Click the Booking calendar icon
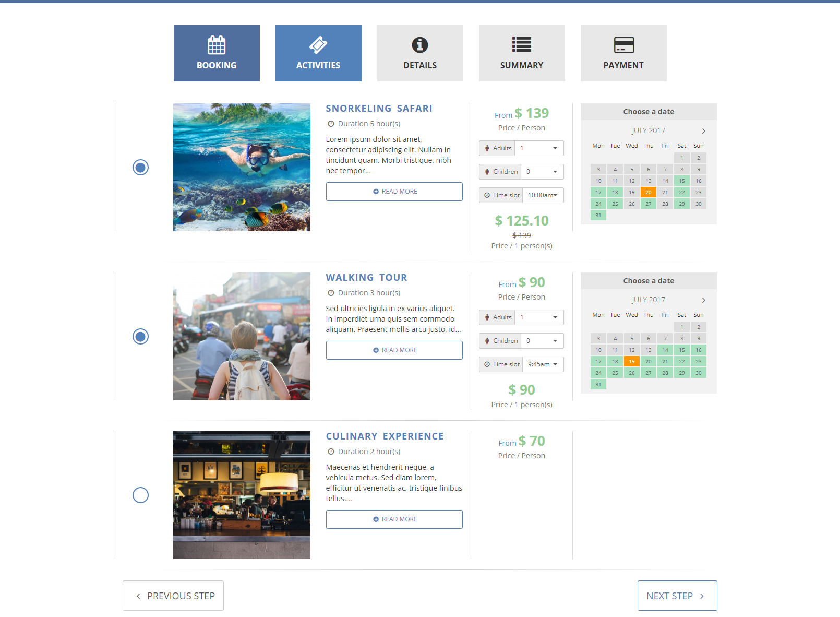840x617 pixels. [x=217, y=45]
